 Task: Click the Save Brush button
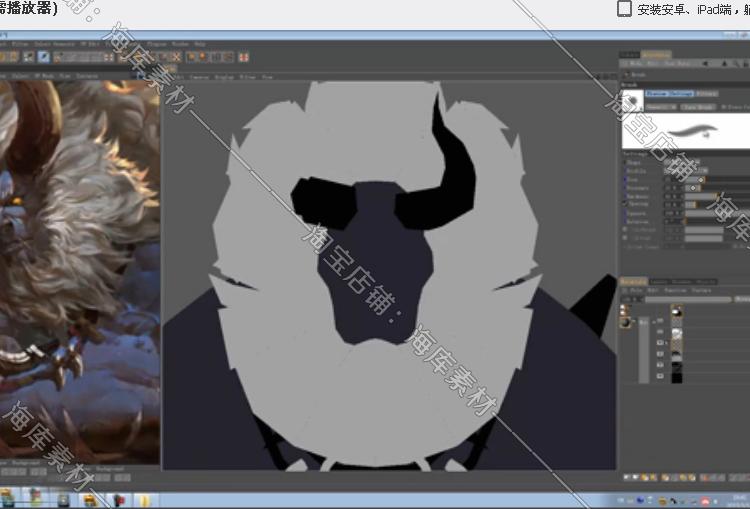click(698, 107)
